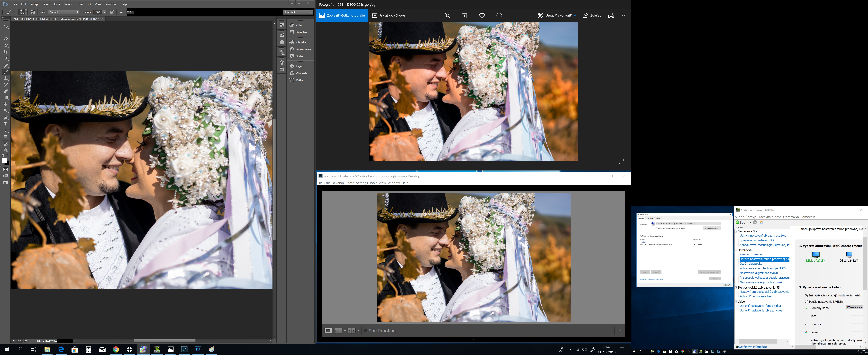The height and width of the screenshot is (355, 868).
Task: Select 'Použiť nastavenia NVIDIA' radio button
Action: [807, 302]
